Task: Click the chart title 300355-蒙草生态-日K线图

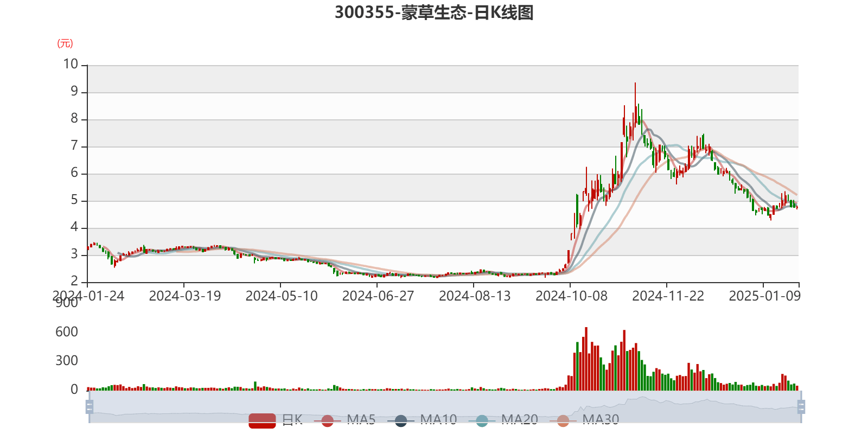Action: (x=434, y=12)
